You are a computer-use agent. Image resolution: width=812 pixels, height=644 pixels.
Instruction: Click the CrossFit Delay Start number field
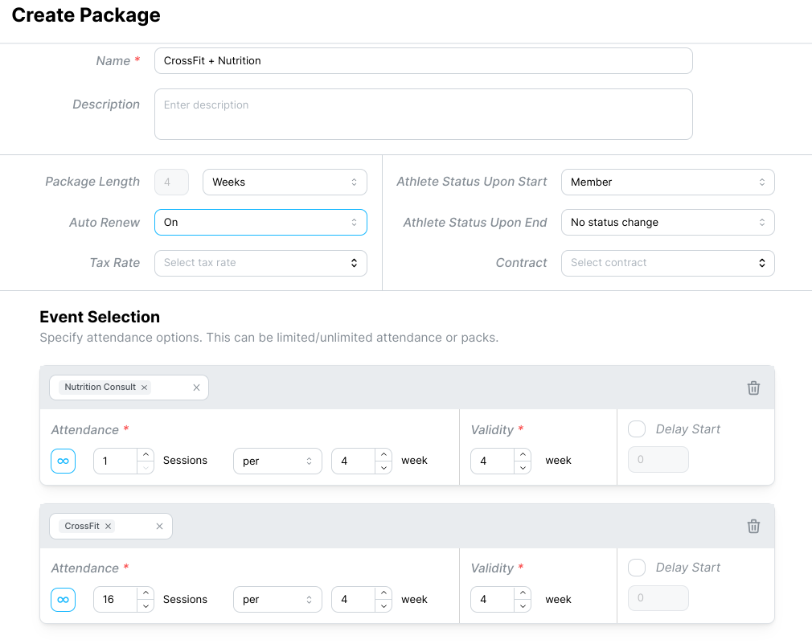tap(658, 598)
